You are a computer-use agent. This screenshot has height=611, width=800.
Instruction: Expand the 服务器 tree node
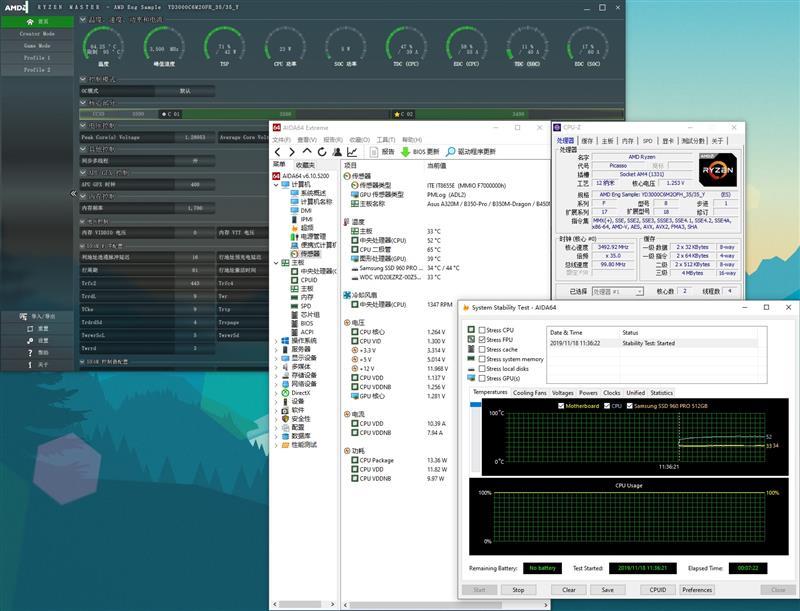click(x=277, y=349)
